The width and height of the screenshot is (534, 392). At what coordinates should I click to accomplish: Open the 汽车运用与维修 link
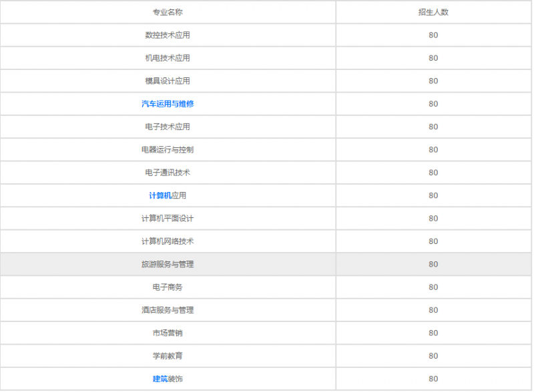coord(168,104)
